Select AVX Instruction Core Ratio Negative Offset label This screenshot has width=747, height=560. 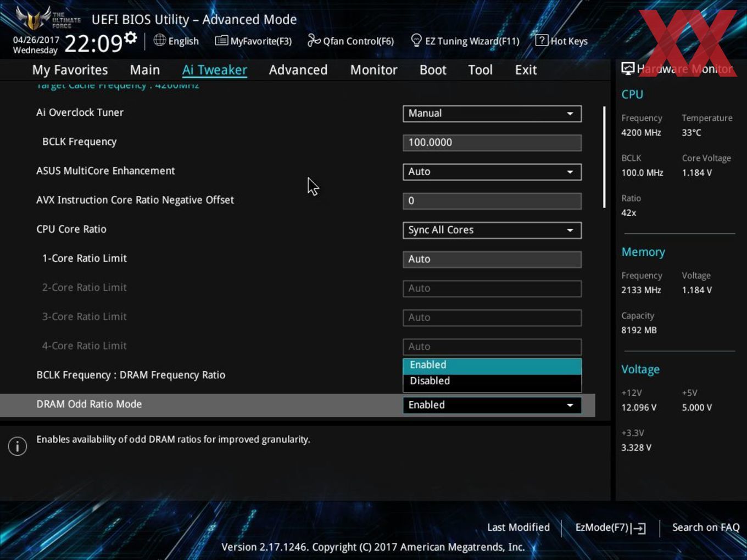[135, 200]
